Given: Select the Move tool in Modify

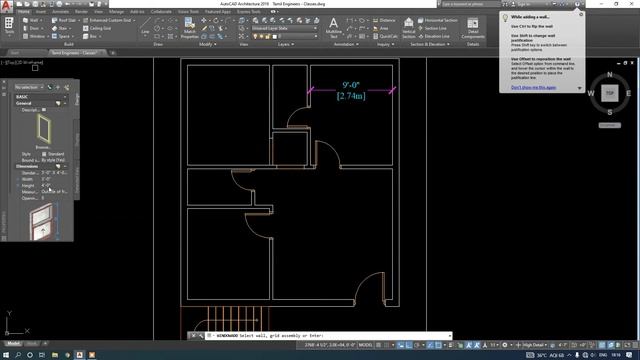Looking at the screenshot, I should click(204, 20).
